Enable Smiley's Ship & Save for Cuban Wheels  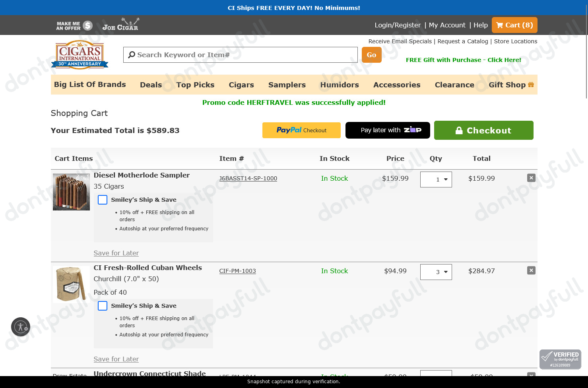[x=103, y=306]
